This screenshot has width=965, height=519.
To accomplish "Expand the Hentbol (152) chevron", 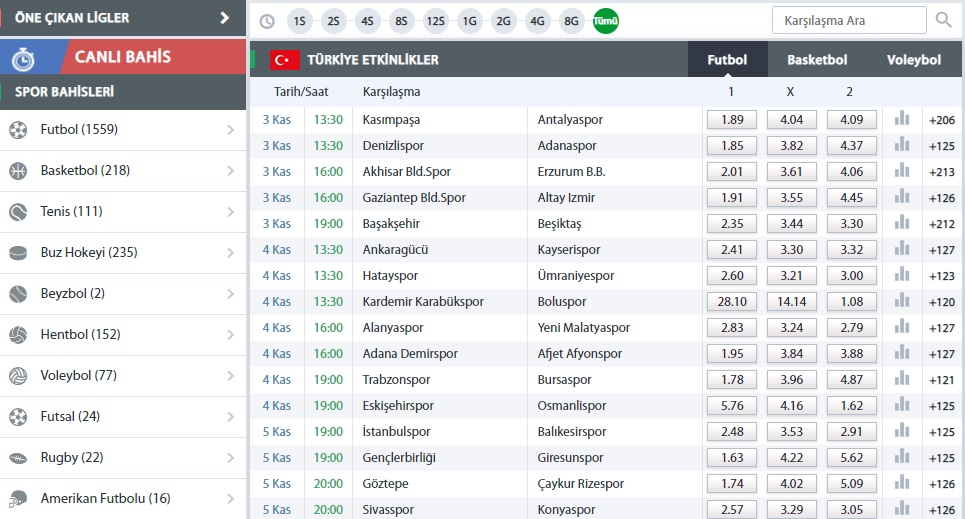I will tap(231, 335).
